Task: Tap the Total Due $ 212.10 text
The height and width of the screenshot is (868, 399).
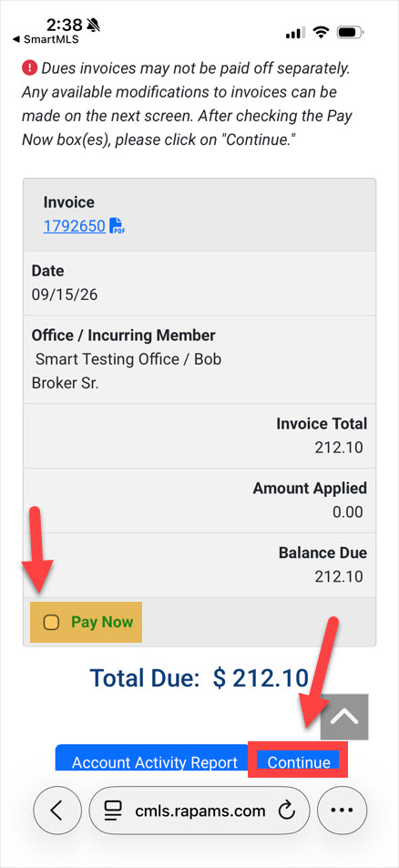Action: (199, 678)
